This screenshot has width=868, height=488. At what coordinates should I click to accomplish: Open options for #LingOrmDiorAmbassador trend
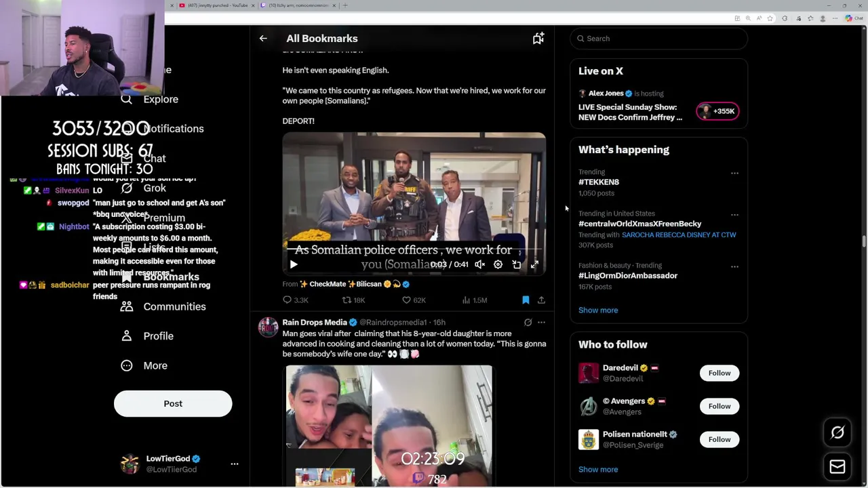[x=734, y=267]
